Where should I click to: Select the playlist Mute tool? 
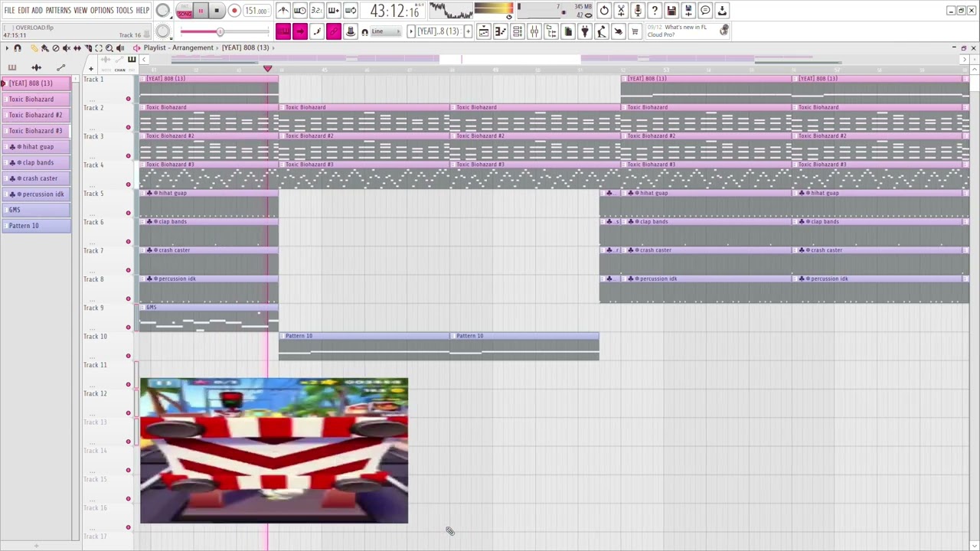[x=67, y=48]
